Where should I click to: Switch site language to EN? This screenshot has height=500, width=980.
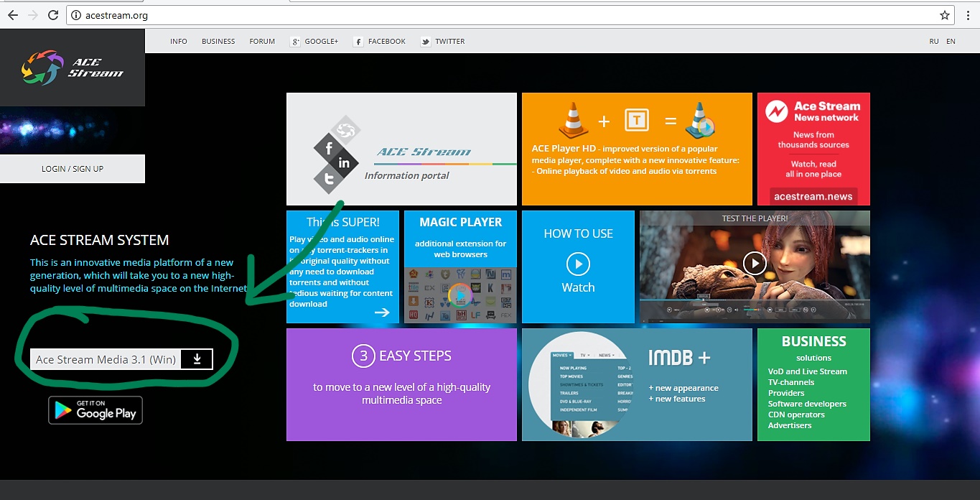[x=951, y=42]
